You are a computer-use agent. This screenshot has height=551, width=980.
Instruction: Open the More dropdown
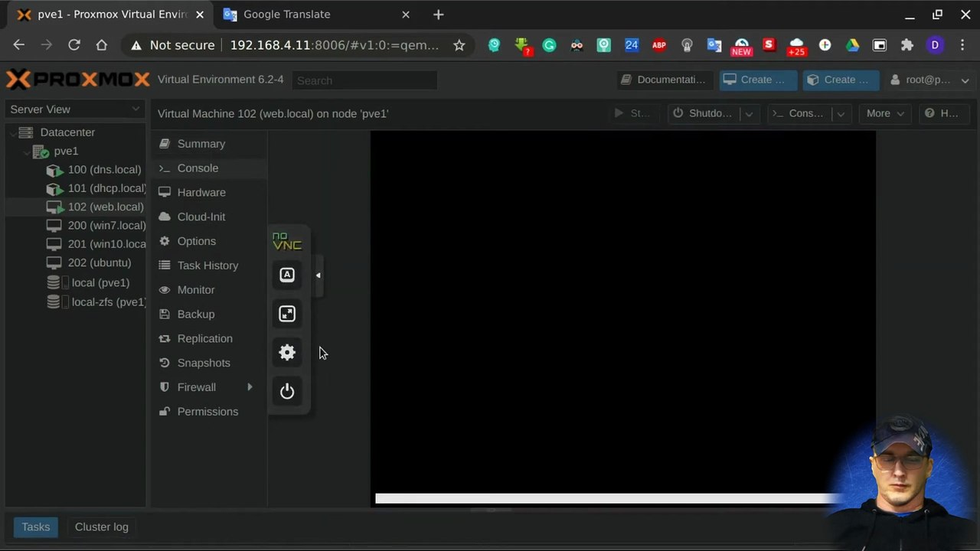coord(885,113)
